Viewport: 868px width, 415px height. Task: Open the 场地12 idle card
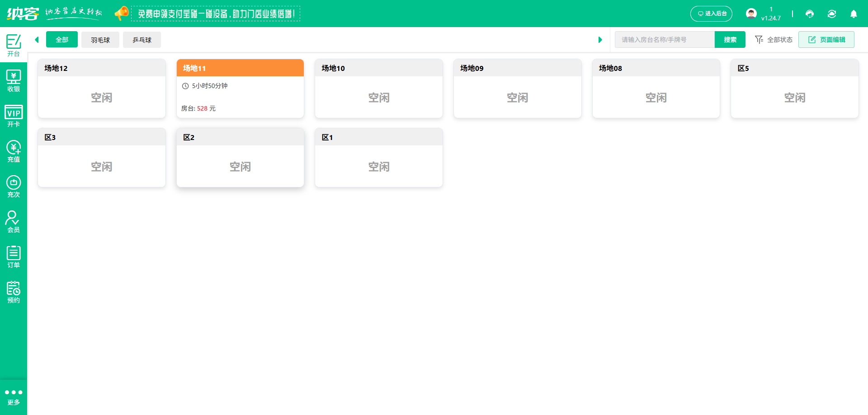pos(102,89)
